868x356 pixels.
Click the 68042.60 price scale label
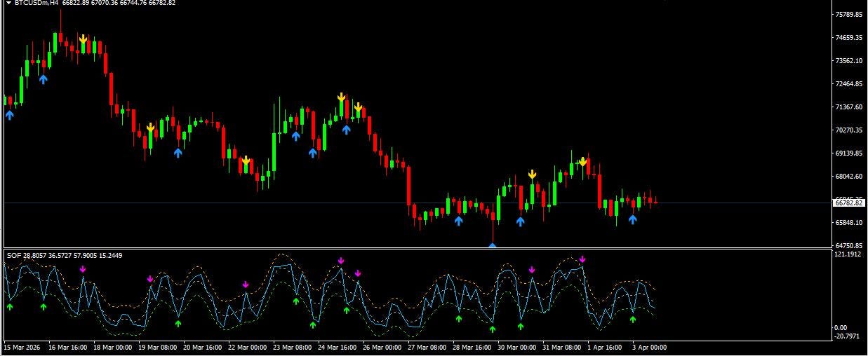(x=848, y=177)
